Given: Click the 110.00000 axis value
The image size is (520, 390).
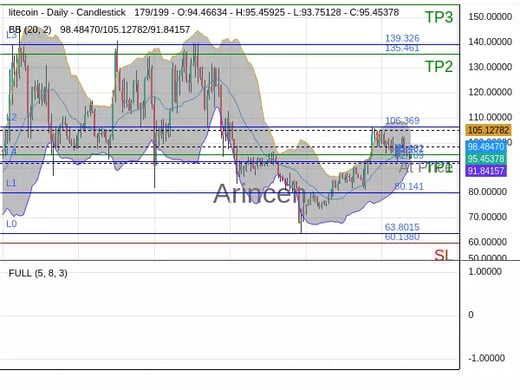Looking at the screenshot, I should pos(490,117).
